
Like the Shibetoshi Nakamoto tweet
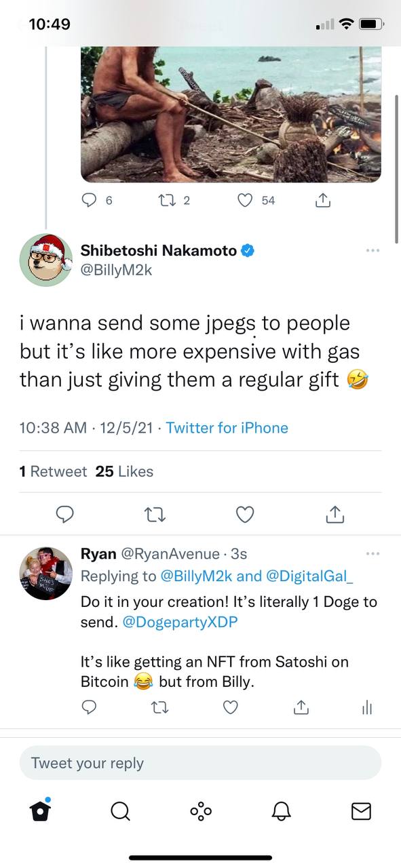[245, 515]
